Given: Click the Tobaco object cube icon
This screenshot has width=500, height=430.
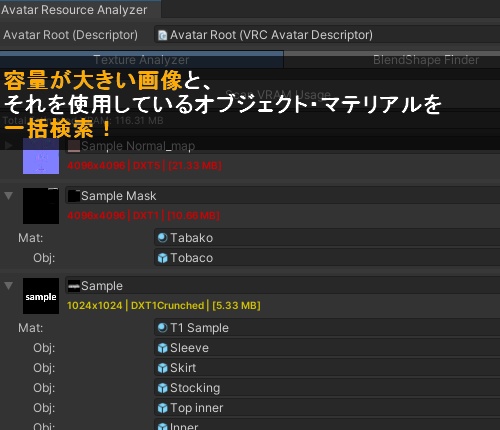Looking at the screenshot, I should coord(162,258).
